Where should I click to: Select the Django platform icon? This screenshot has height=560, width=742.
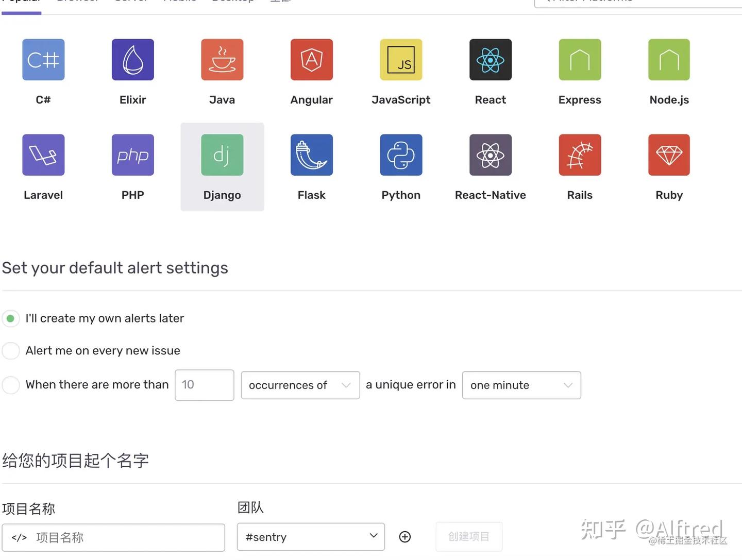[x=222, y=155]
